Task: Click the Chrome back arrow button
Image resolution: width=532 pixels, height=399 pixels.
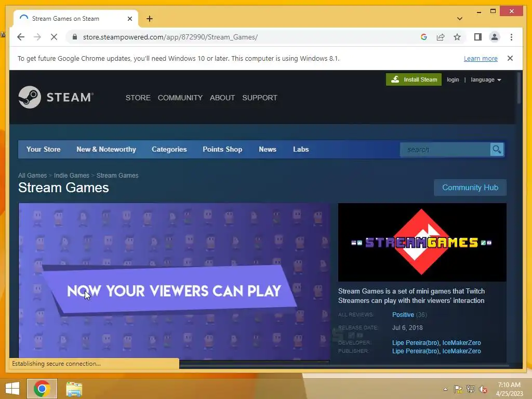Action: (21, 37)
